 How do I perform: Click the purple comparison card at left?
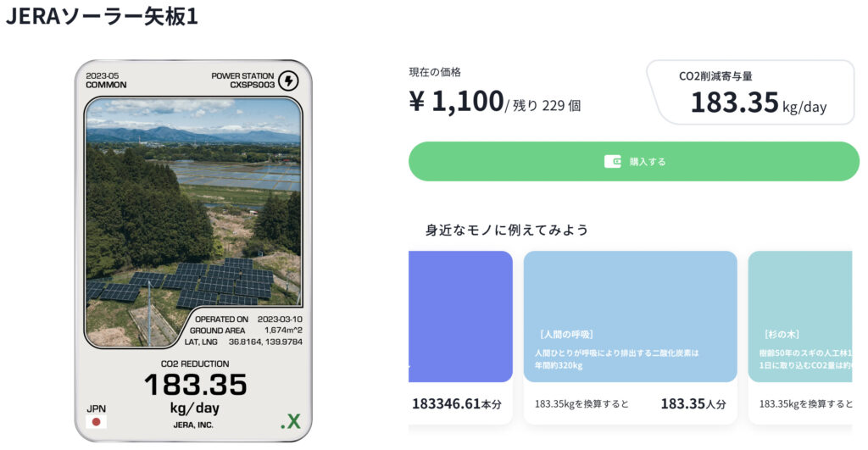[x=460, y=317]
